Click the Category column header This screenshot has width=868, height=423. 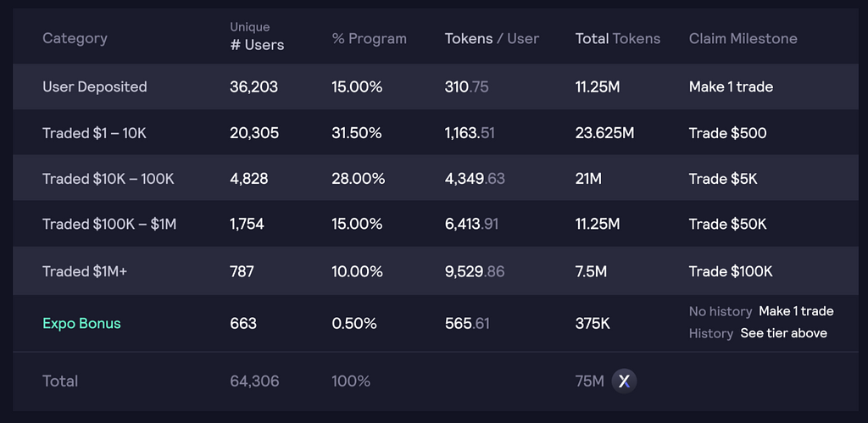[75, 38]
